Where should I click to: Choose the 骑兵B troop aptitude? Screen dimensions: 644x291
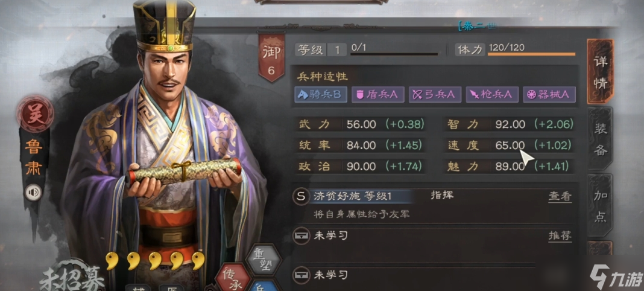[x=321, y=95]
